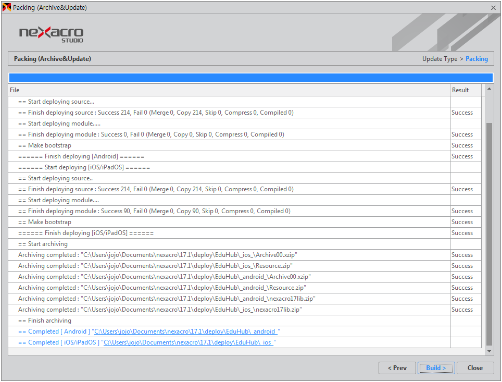Click the Build button
The height and width of the screenshot is (382, 502).
[435, 368]
